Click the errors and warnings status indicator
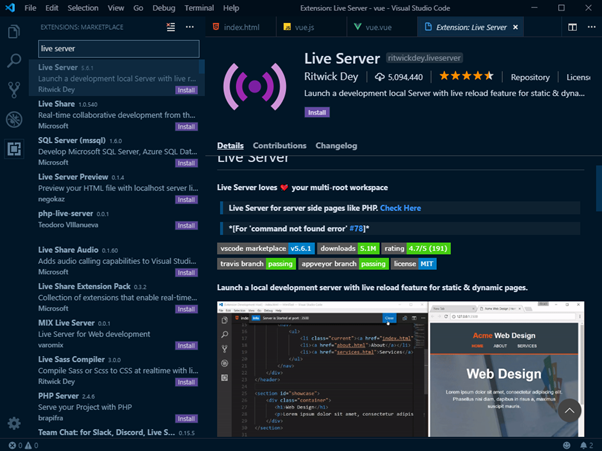 (x=23, y=445)
